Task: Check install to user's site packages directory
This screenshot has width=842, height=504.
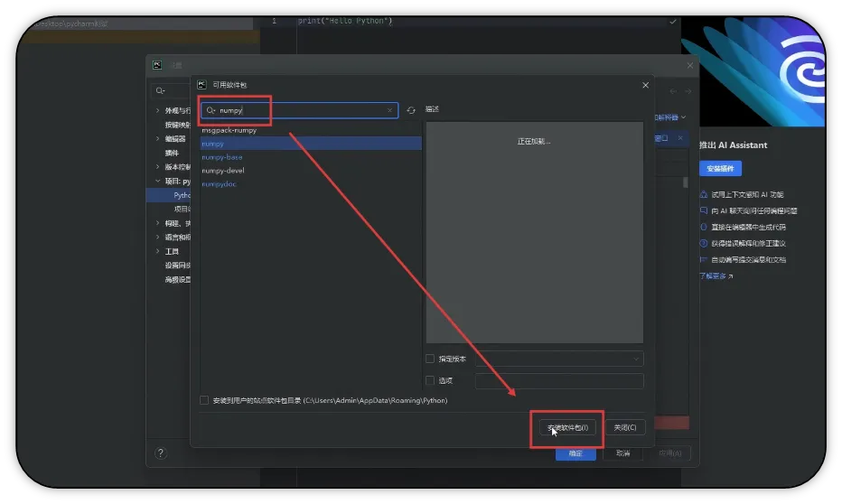Action: pos(204,400)
